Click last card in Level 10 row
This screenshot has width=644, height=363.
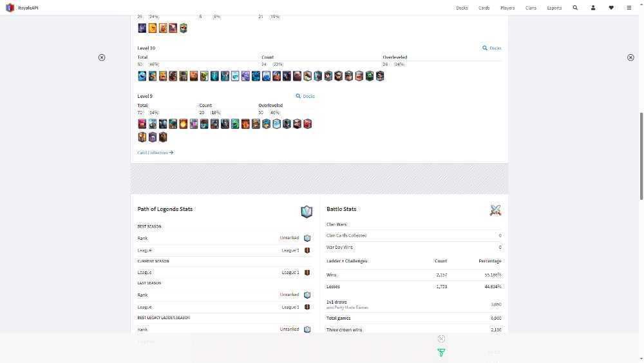[380, 76]
